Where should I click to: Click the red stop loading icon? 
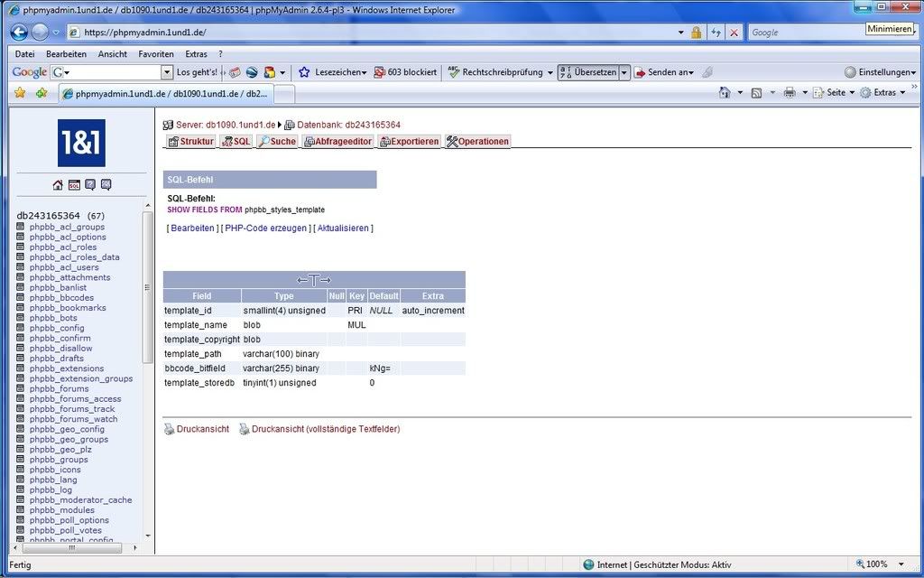[734, 33]
